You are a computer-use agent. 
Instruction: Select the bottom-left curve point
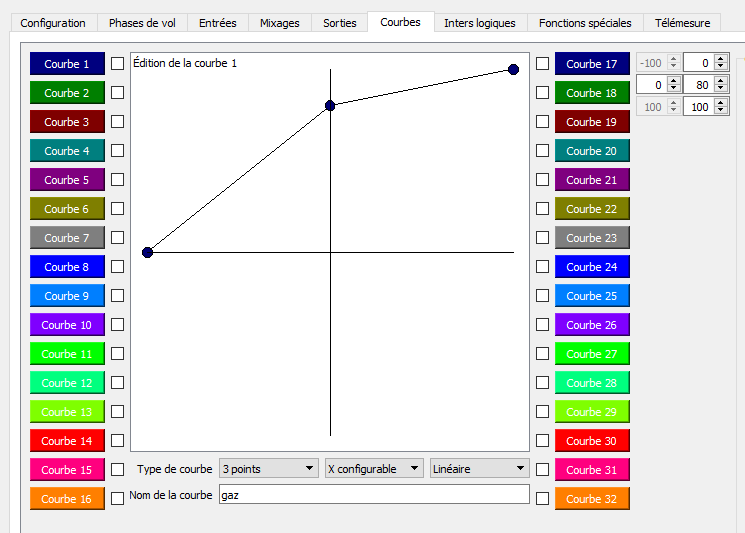(x=147, y=252)
